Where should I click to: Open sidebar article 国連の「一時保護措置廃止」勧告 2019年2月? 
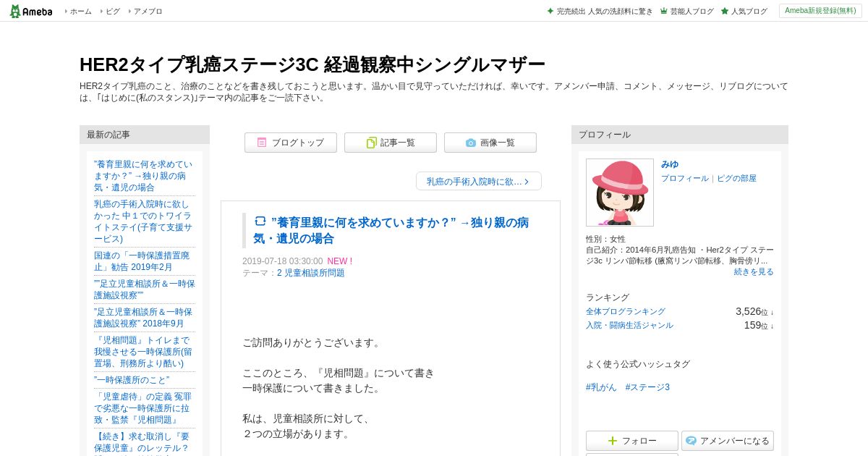click(142, 261)
